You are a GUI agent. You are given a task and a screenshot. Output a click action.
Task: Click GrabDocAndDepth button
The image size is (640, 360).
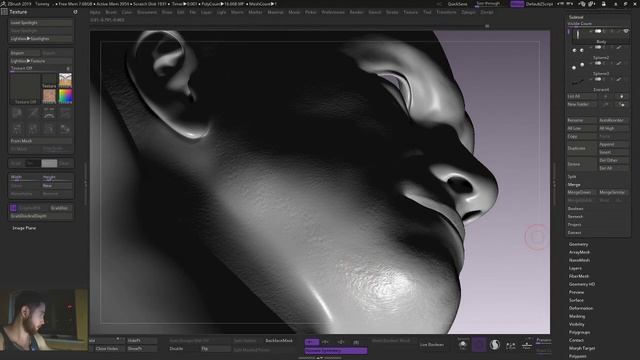tap(40, 216)
